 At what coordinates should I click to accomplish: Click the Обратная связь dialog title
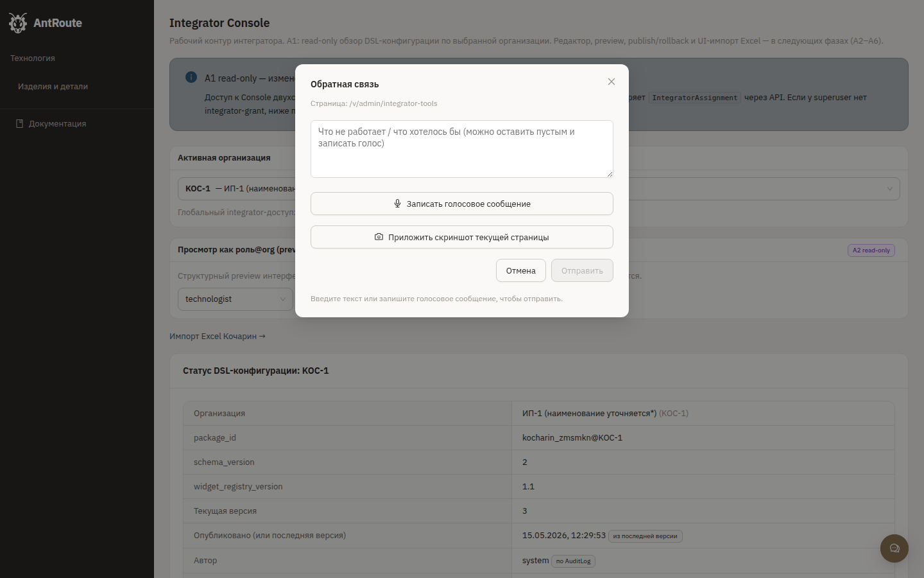click(x=345, y=84)
